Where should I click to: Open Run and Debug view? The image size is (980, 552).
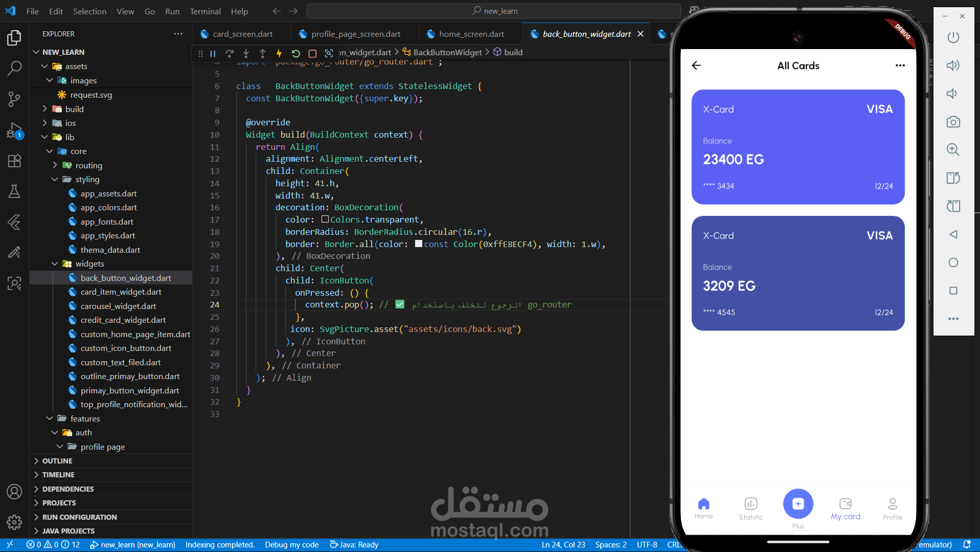click(x=14, y=130)
